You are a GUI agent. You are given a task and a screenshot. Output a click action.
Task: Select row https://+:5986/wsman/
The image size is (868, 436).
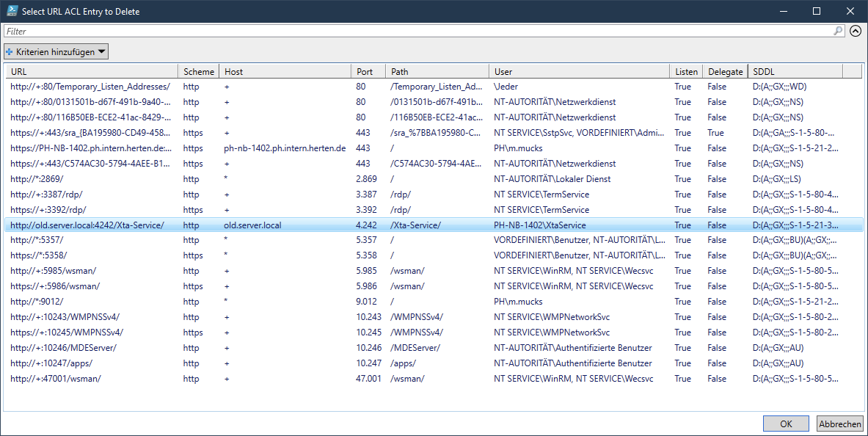click(x=434, y=286)
